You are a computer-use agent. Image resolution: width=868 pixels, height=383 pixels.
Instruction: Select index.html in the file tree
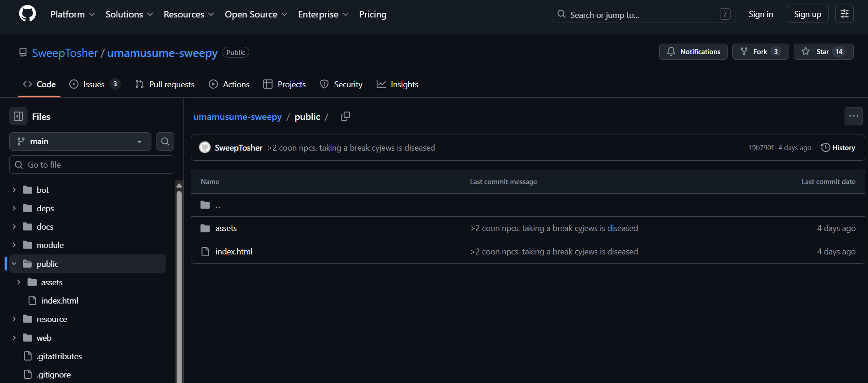pos(60,300)
